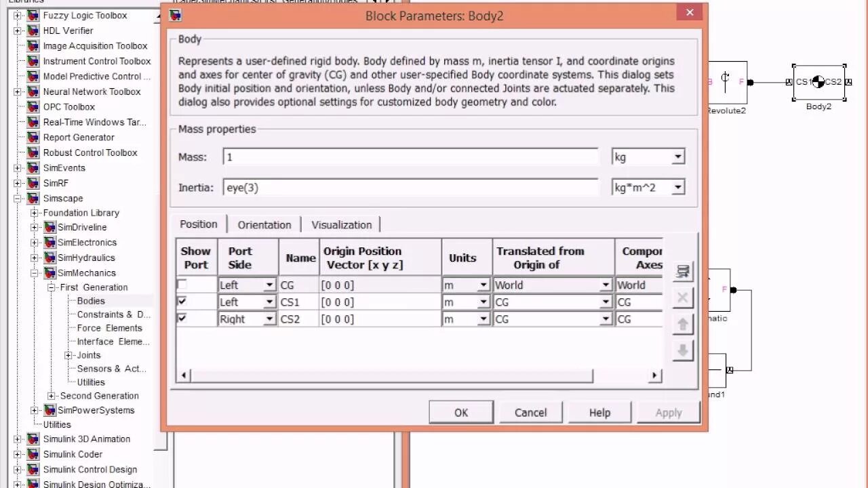Viewport: 868px width, 488px height.
Task: Select Bodies in the library tree
Action: tap(91, 301)
